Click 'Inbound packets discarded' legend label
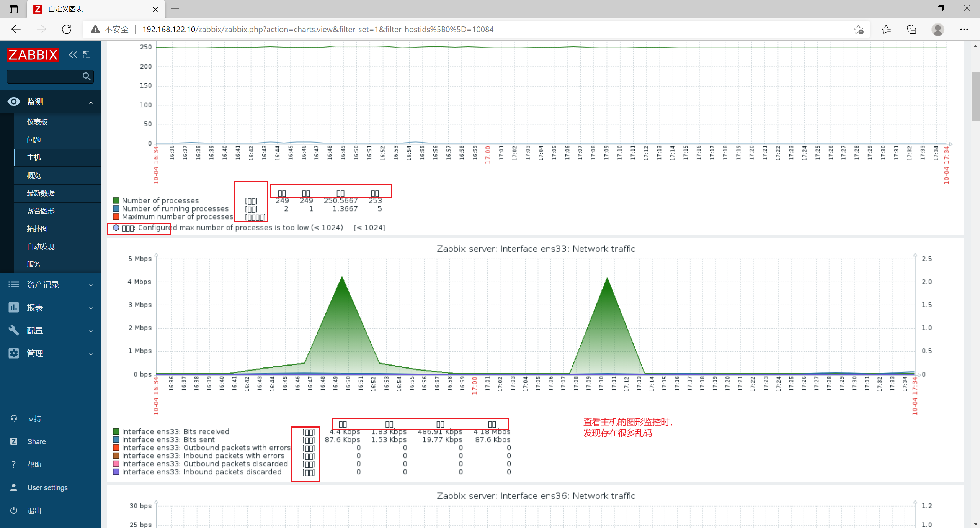Screen dimensions: 980x528 pos(202,472)
